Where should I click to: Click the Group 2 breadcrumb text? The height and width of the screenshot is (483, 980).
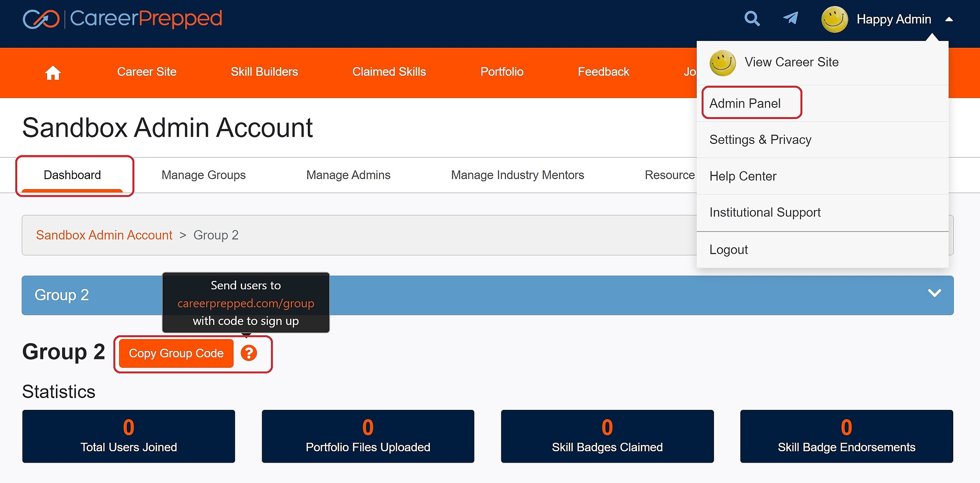tap(216, 235)
